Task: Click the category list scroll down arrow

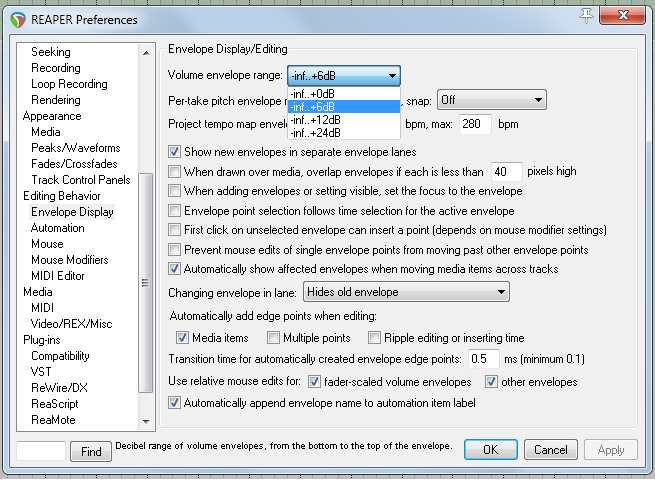Action: point(146,421)
